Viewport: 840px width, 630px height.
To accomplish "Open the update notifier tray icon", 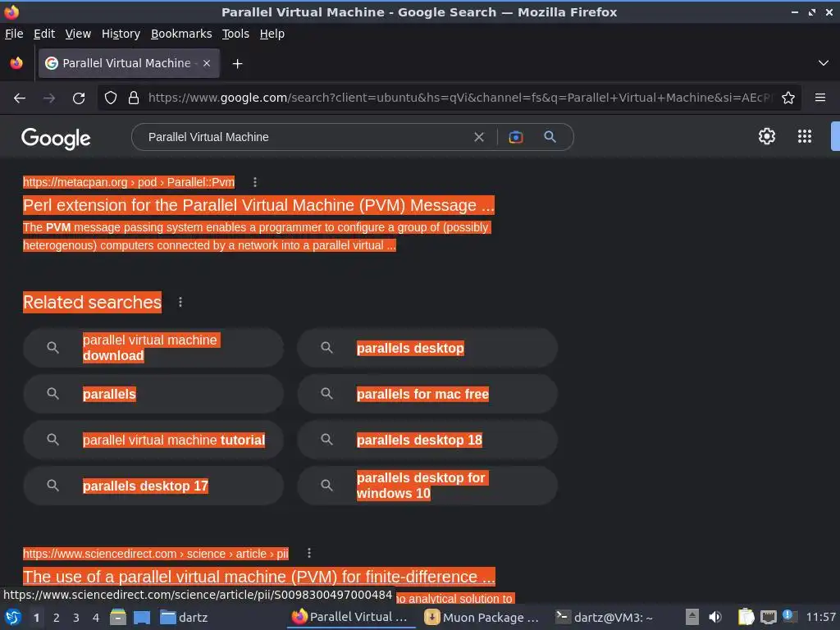I will pos(790,616).
